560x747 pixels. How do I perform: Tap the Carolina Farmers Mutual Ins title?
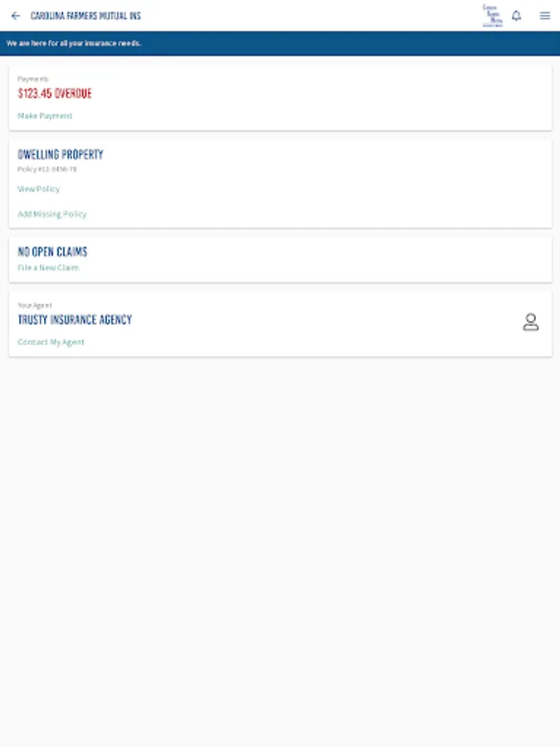pyautogui.click(x=85, y=16)
